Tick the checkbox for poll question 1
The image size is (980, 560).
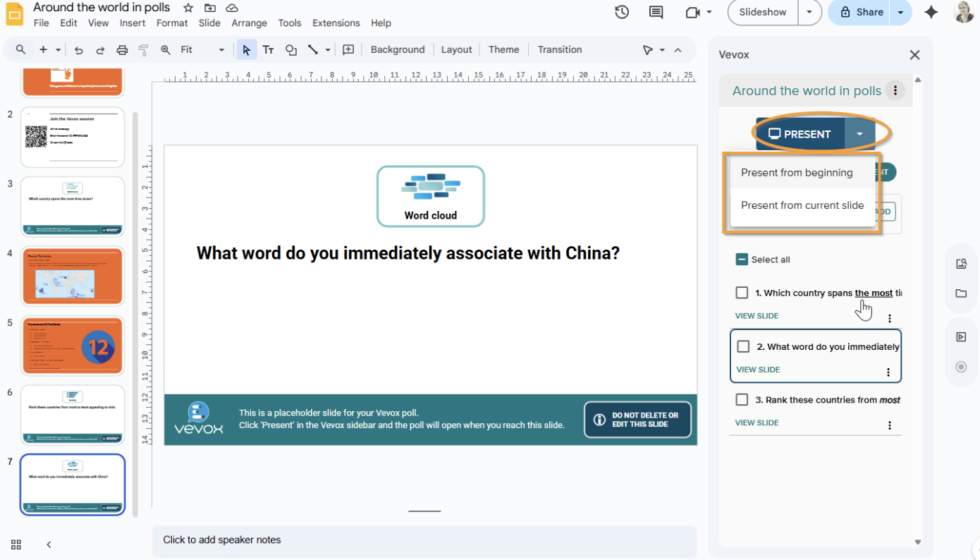[x=742, y=292]
